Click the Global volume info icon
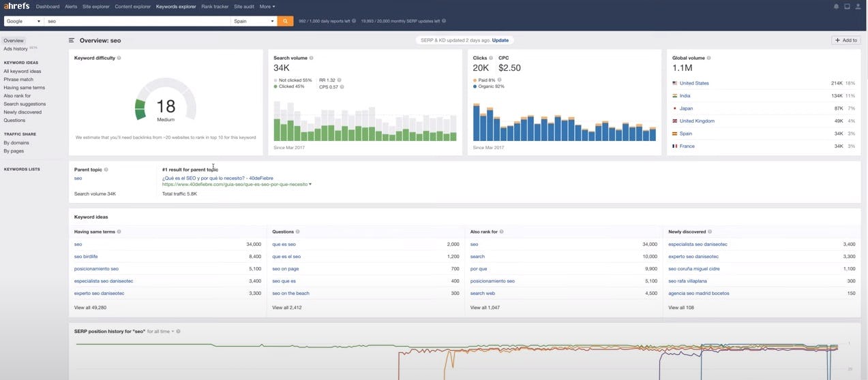This screenshot has height=380, width=868. coord(709,58)
